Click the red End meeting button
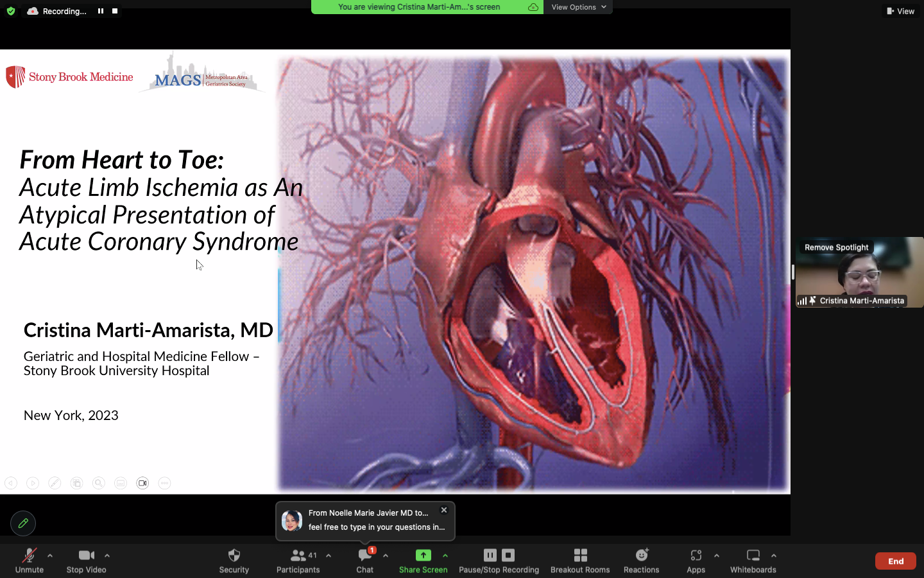The height and width of the screenshot is (578, 924). point(896,561)
